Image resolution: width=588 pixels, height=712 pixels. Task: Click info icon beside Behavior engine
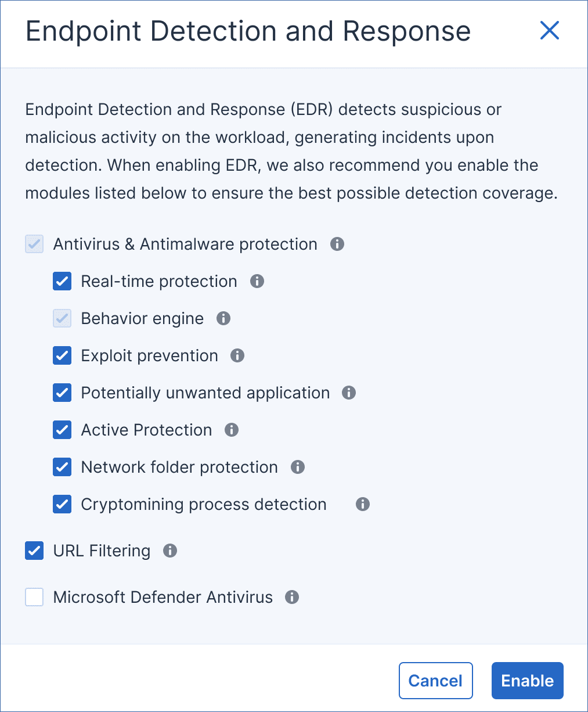[x=223, y=318]
